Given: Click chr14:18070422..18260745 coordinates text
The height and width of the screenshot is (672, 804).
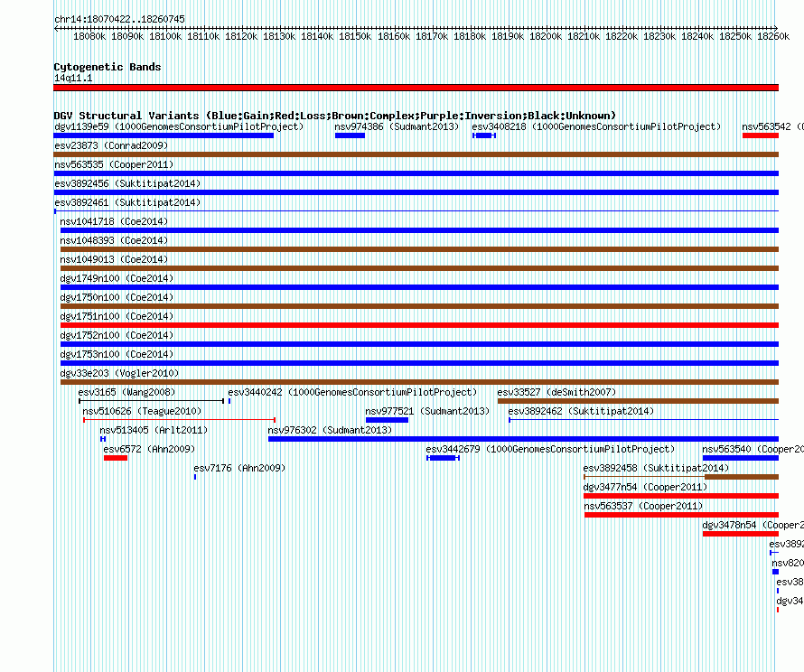Looking at the screenshot, I should [119, 19].
